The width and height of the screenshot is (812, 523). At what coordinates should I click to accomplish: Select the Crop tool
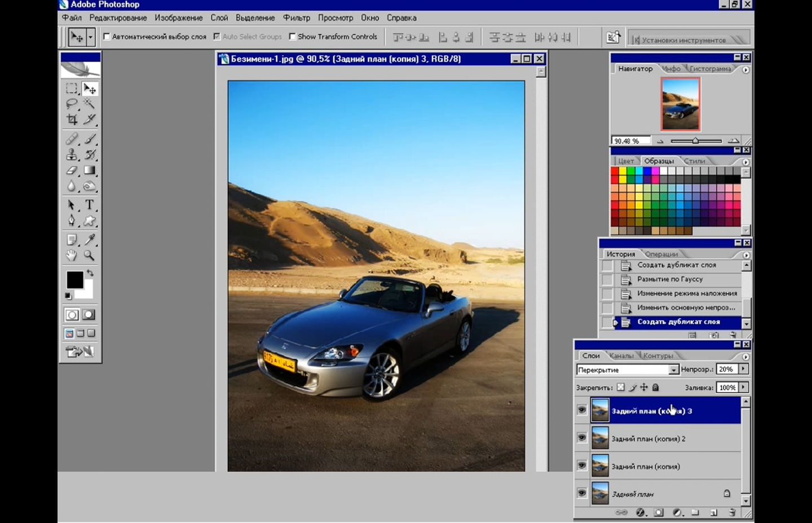coord(71,119)
